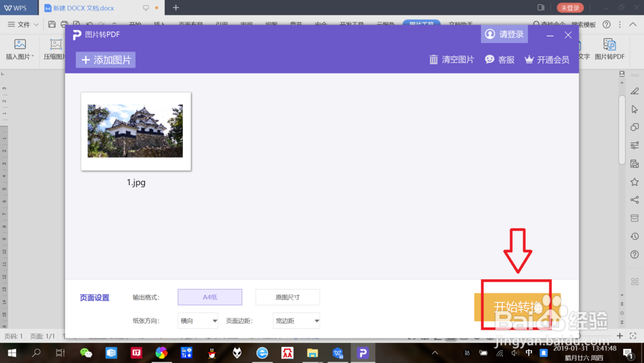Click the selection pointer icon in right sidebar
644x363 pixels.
(x=634, y=110)
